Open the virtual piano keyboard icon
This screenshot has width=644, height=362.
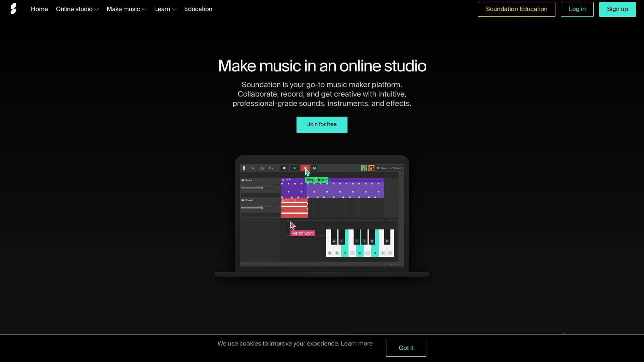(x=314, y=168)
